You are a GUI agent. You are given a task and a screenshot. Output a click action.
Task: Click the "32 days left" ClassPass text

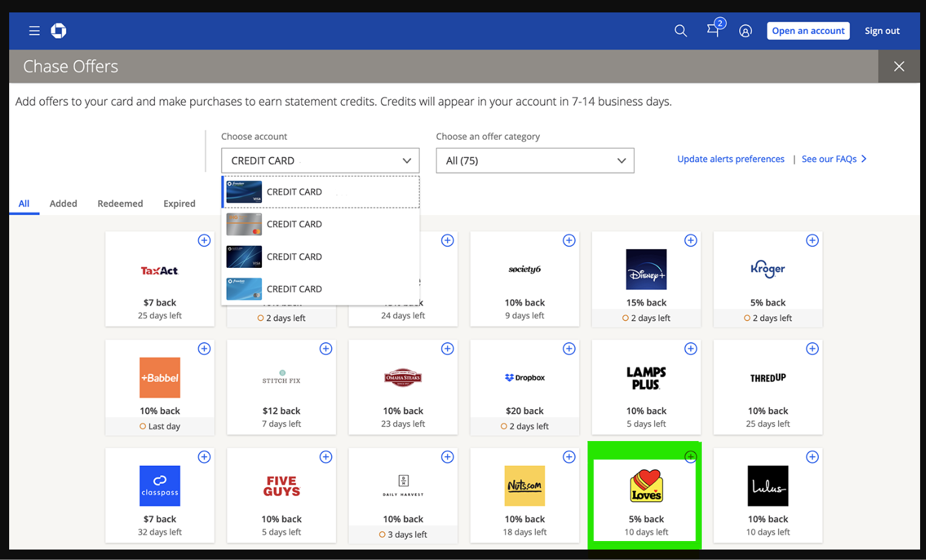coord(160,532)
